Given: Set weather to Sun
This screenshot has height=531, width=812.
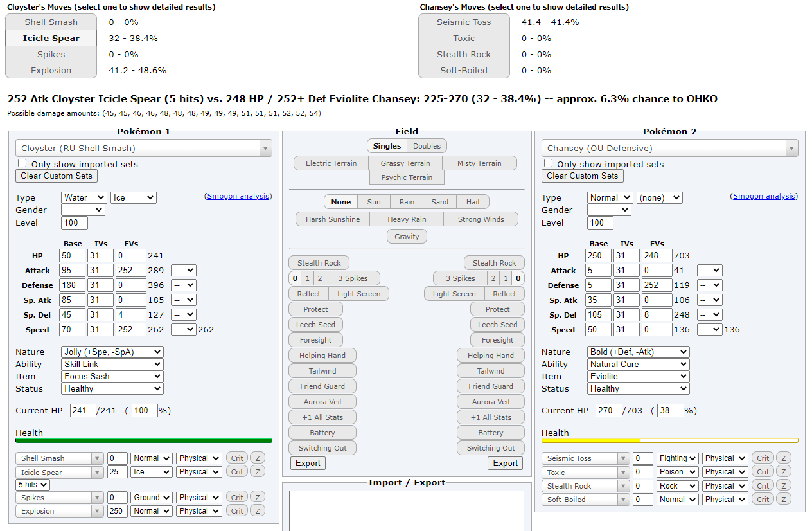Looking at the screenshot, I should tap(374, 202).
